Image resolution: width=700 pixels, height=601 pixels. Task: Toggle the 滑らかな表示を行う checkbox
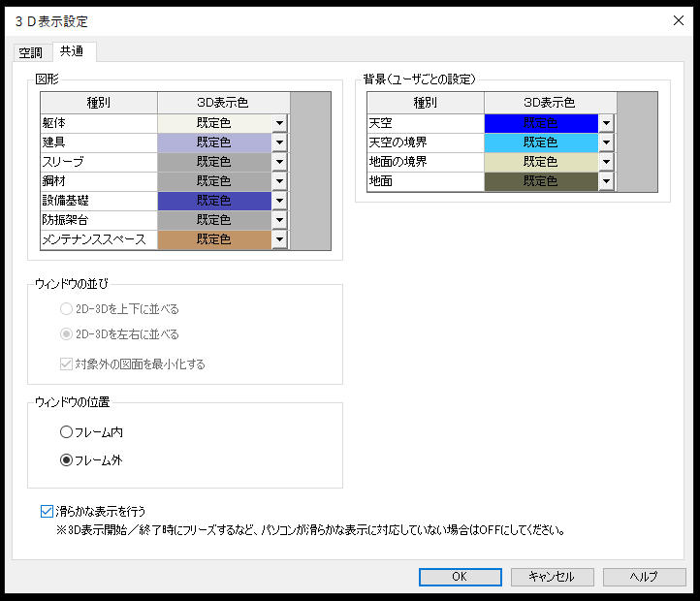coord(48,511)
